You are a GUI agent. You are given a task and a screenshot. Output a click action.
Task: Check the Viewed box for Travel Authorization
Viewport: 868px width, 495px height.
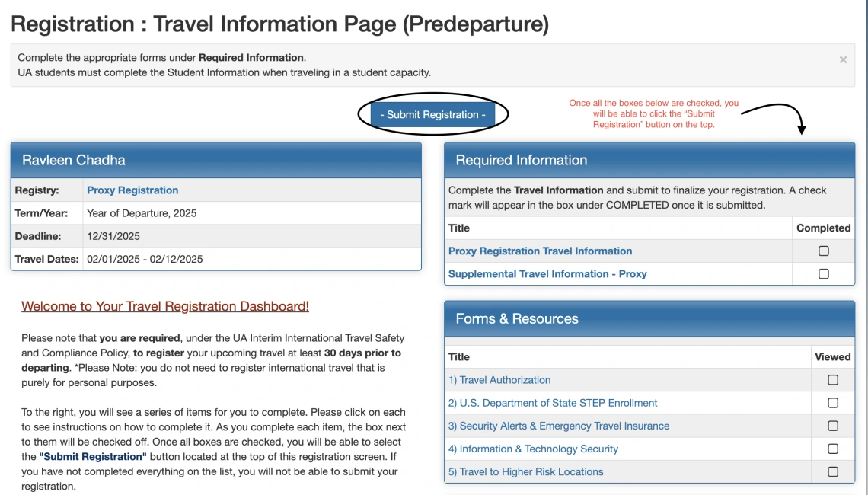point(832,380)
